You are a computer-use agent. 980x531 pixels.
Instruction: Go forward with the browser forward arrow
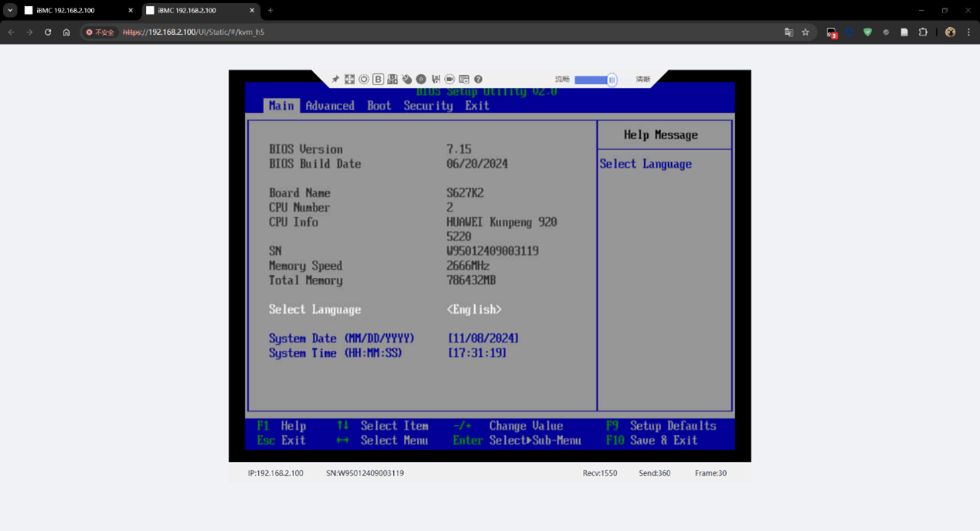(x=29, y=32)
